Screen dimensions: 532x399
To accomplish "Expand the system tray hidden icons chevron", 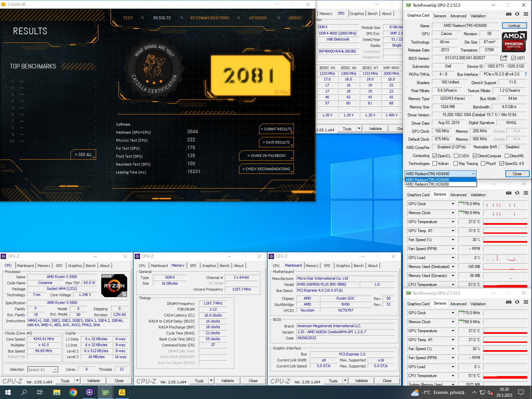I will tap(474, 393).
